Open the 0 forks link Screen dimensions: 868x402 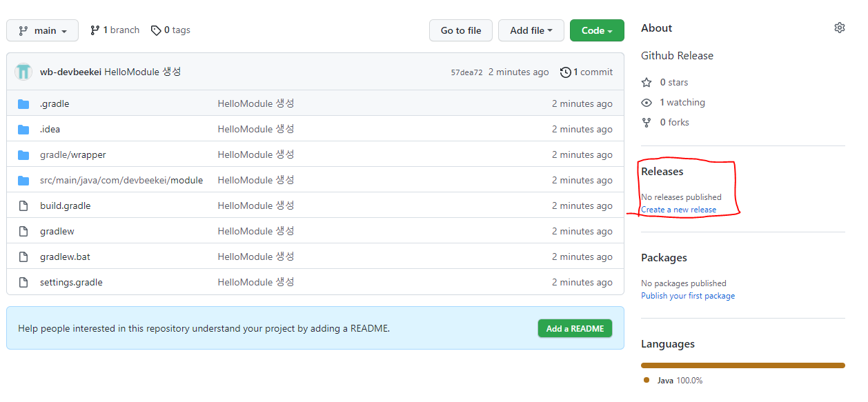coord(674,122)
